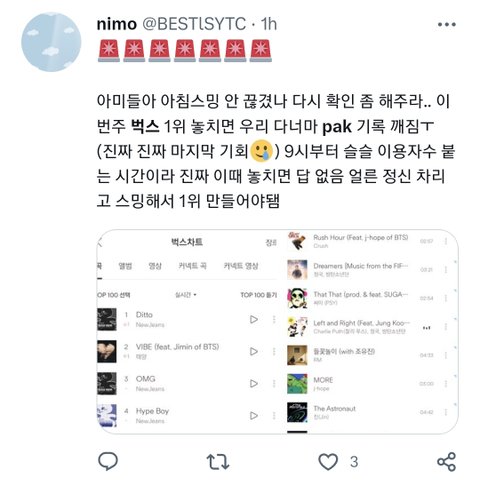The height and width of the screenshot is (486, 480).
Task: Switch to the 커넥트 곡 tab
Action: click(x=192, y=266)
